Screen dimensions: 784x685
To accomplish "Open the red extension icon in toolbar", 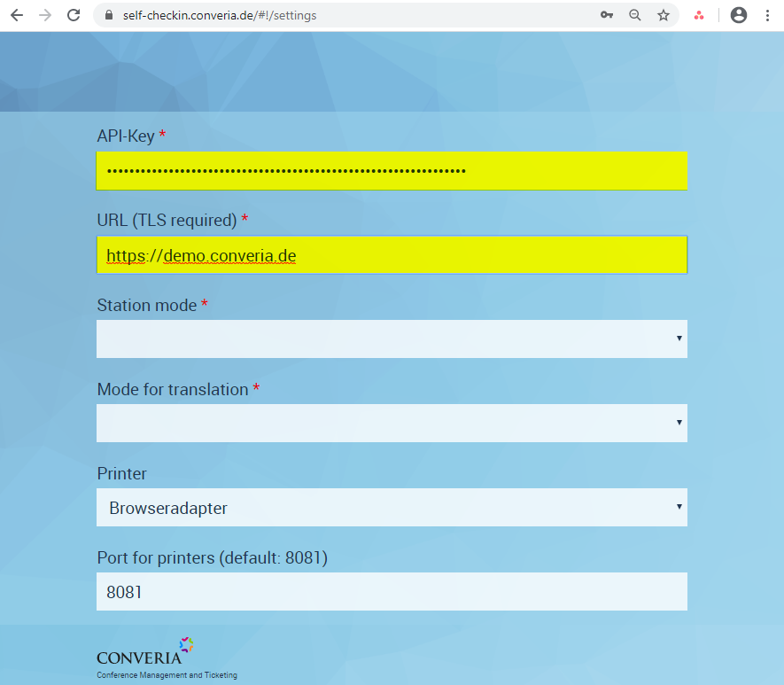I will [699, 15].
